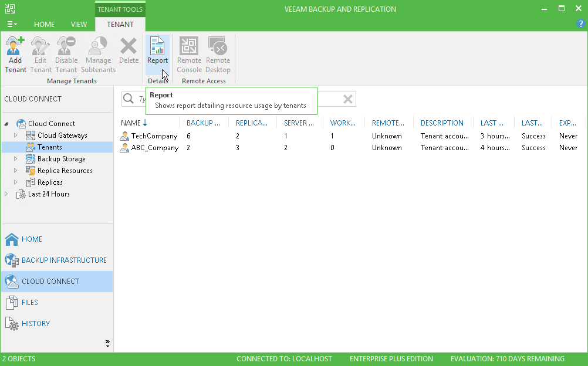The width and height of the screenshot is (588, 366).
Task: Open the help question mark icon
Action: click(580, 24)
